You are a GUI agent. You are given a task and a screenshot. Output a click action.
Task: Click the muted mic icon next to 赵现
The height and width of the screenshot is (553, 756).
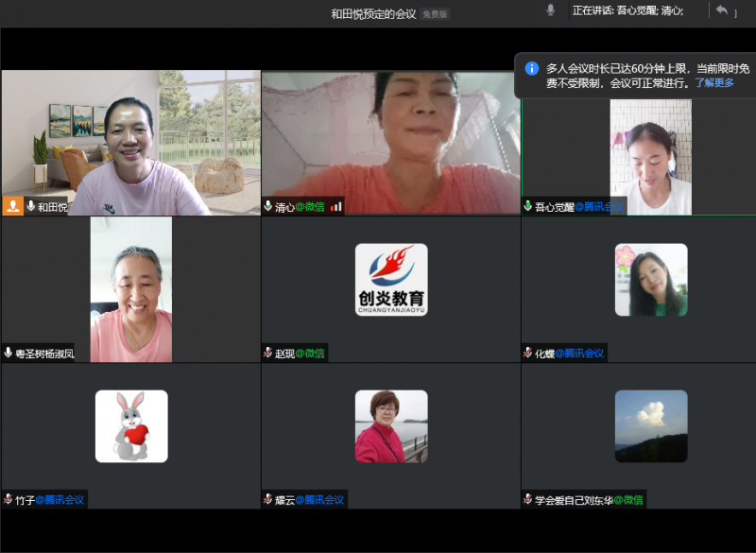click(x=268, y=353)
